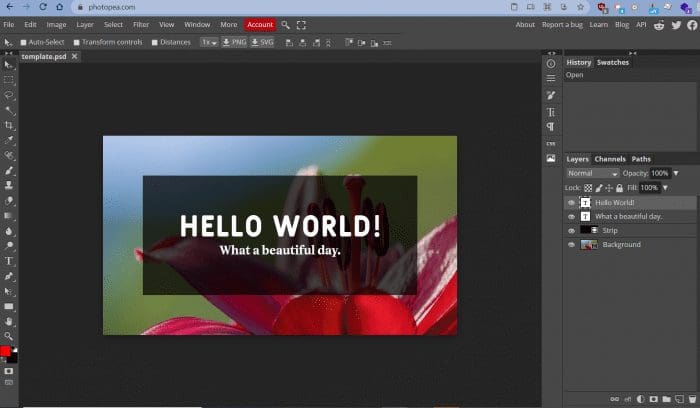
Task: Check the Transform controls option
Action: click(76, 42)
